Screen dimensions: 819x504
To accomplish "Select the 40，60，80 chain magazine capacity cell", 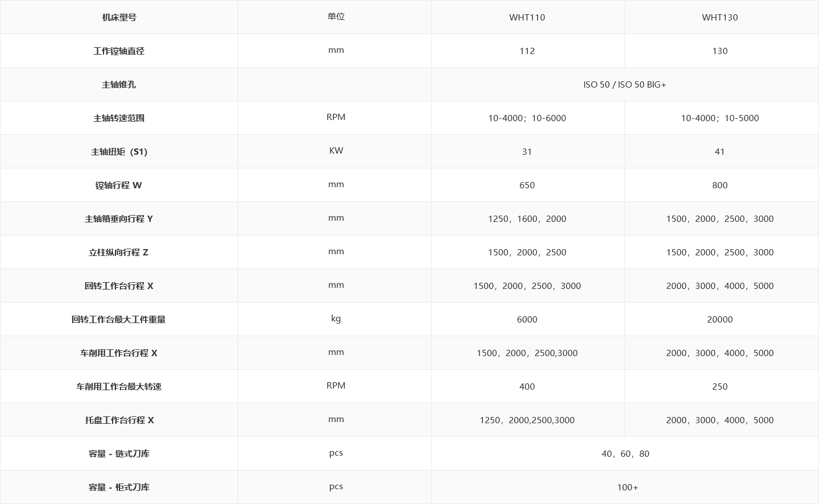I will coord(624,453).
